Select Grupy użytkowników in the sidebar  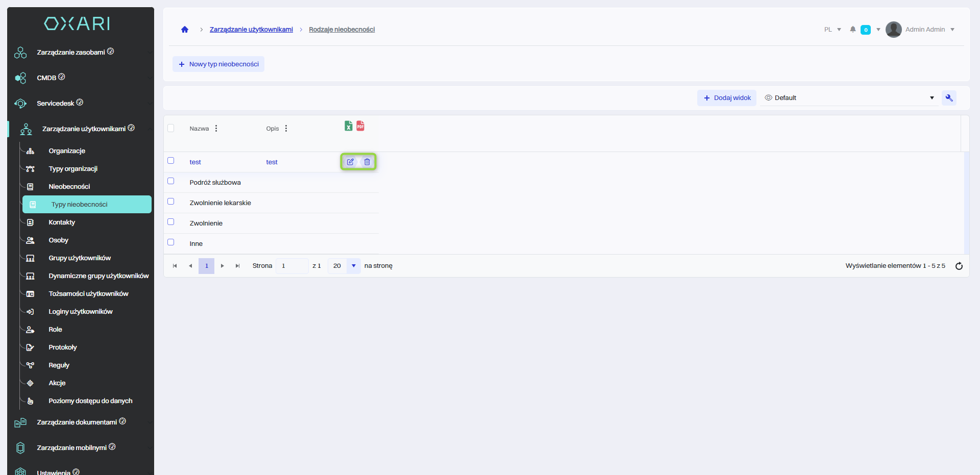point(79,258)
